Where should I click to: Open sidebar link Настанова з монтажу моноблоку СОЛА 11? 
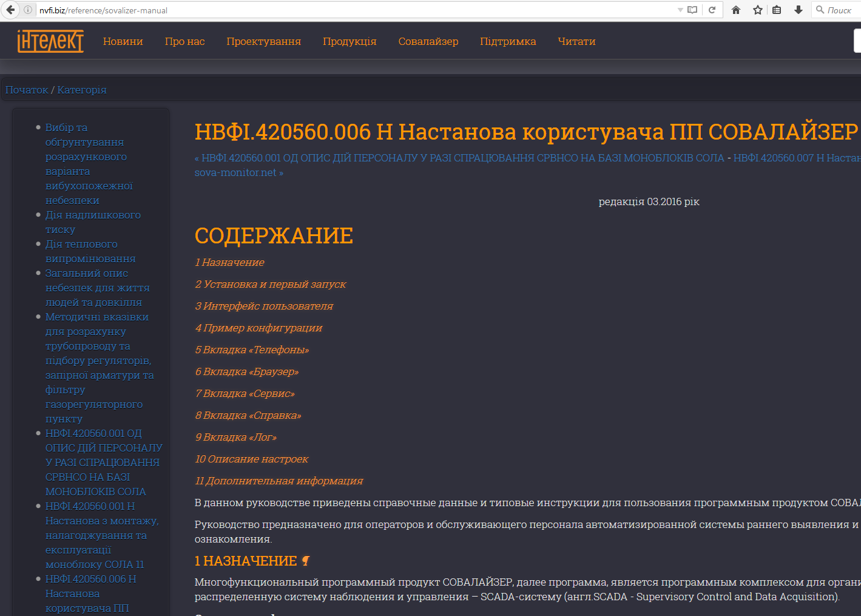coord(102,535)
